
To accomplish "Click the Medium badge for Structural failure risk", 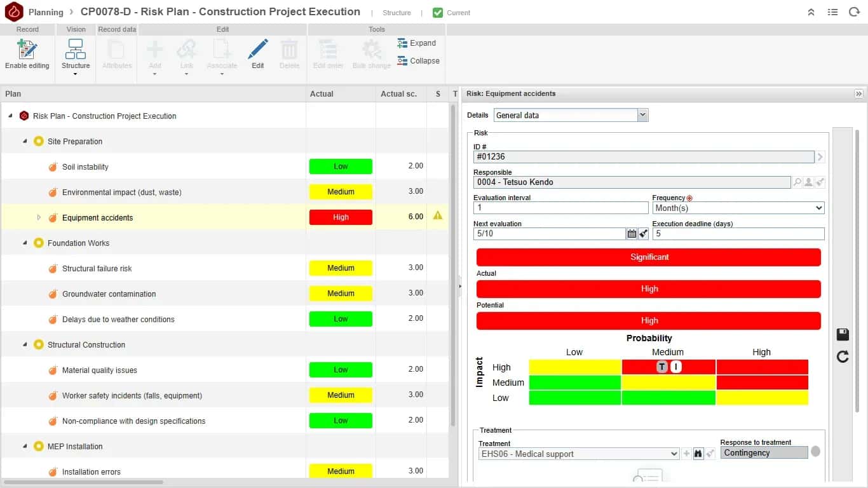I will tap(341, 268).
